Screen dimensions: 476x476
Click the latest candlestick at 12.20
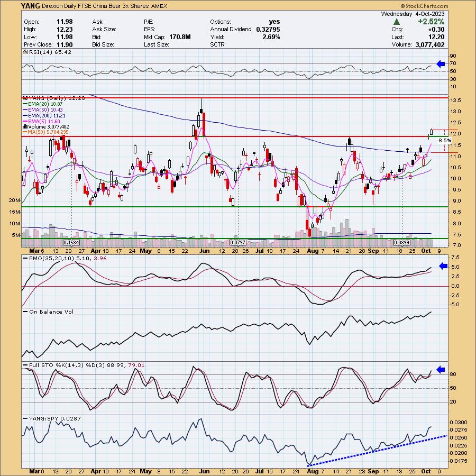[431, 132]
